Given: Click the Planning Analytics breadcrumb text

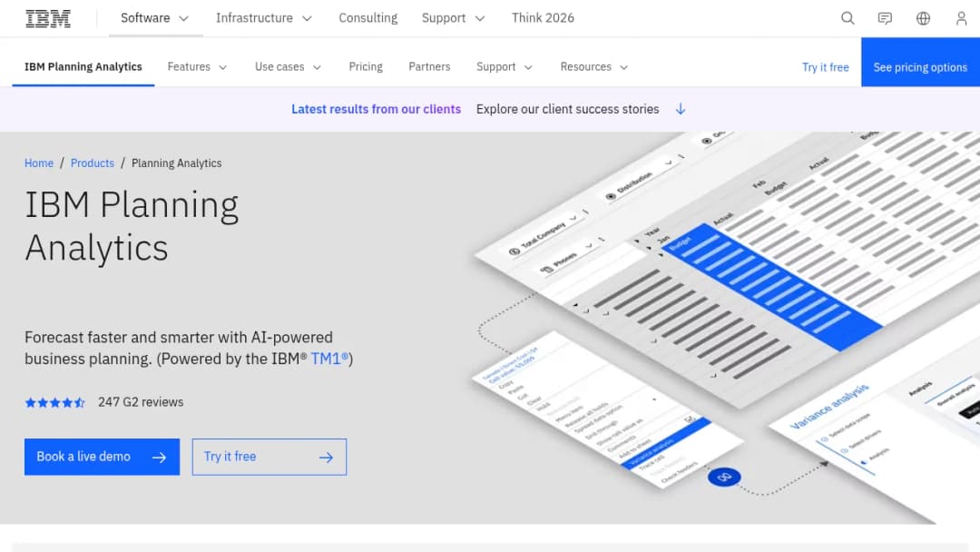Looking at the screenshot, I should click(176, 163).
